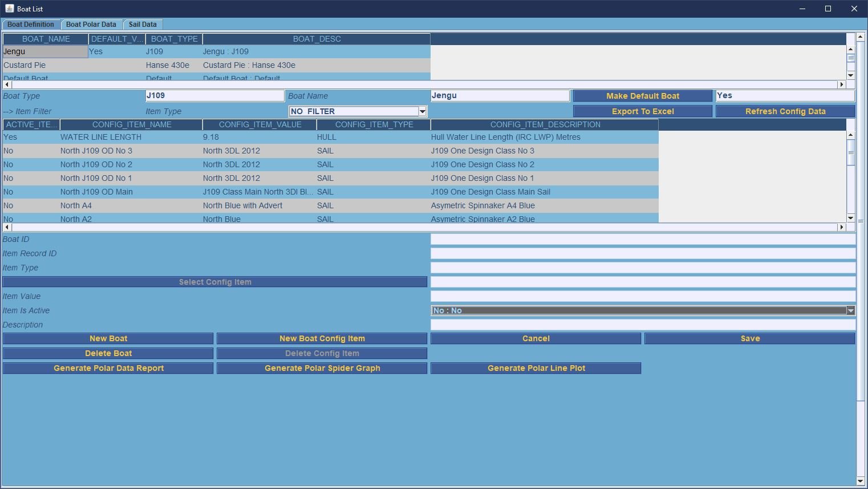The image size is (868, 489).
Task: Open the Sail Data tab
Action: point(143,25)
